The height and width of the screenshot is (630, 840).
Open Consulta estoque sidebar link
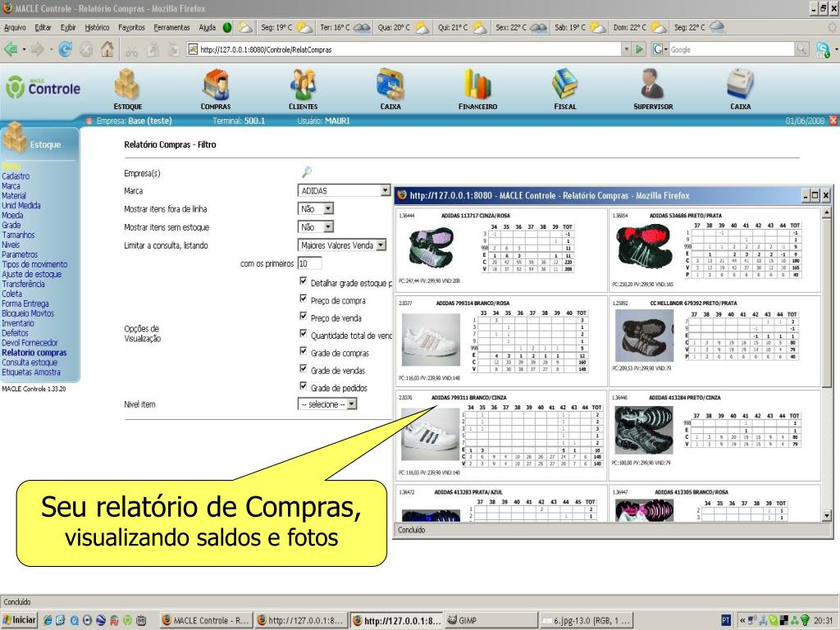tap(30, 362)
